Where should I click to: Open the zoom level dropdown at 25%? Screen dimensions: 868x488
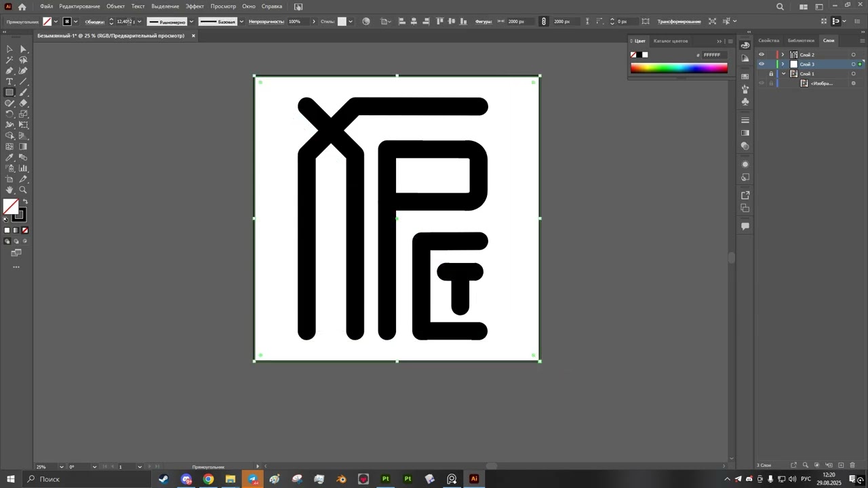(62, 466)
